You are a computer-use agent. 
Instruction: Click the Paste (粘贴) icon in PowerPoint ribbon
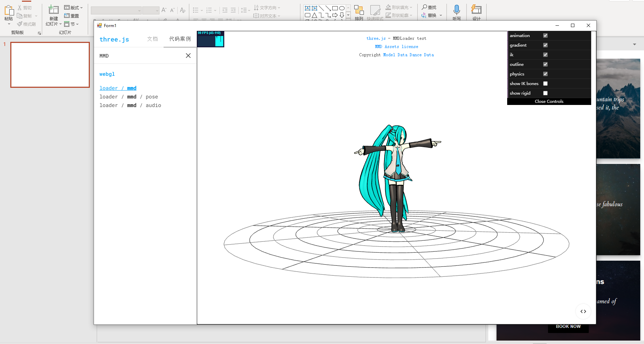[x=9, y=10]
